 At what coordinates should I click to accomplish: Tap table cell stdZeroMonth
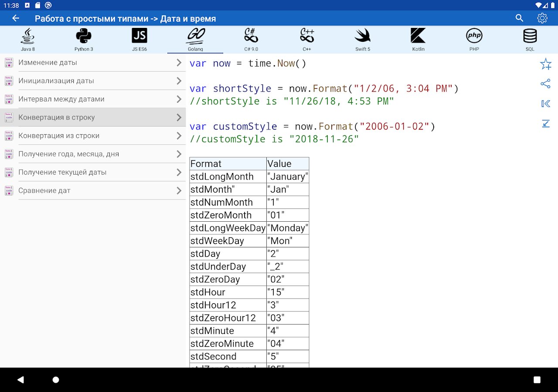click(228, 215)
